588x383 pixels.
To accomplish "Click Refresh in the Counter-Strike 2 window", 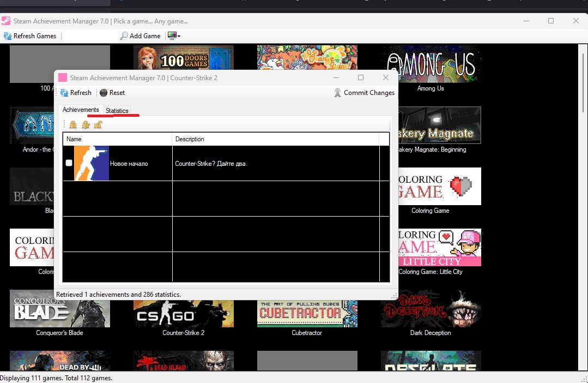I will [x=76, y=93].
